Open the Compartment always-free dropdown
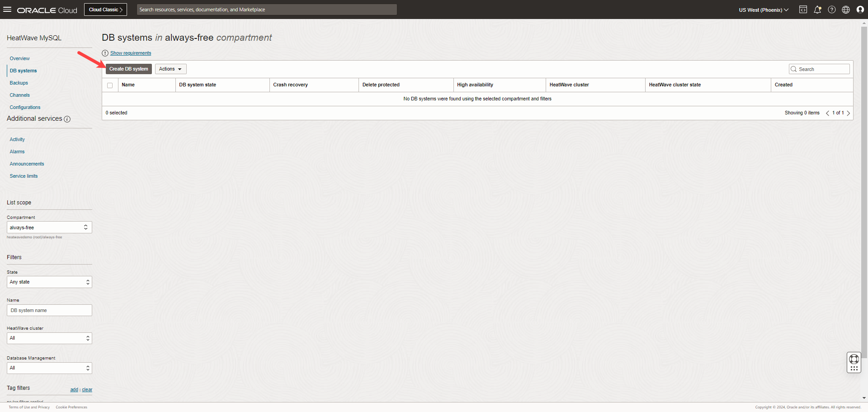Viewport: 868px width, 412px height. 49,227
